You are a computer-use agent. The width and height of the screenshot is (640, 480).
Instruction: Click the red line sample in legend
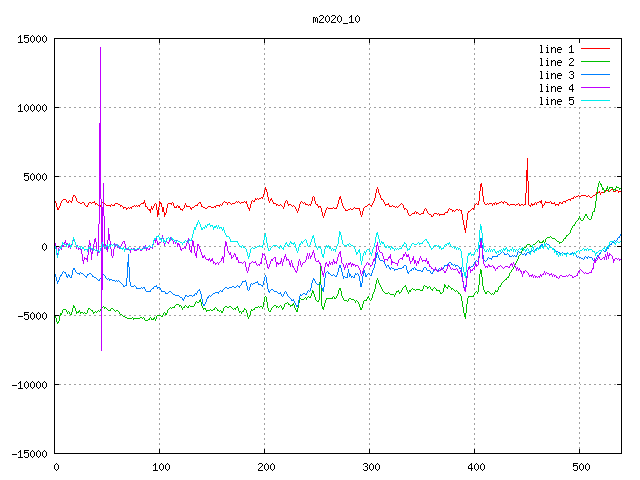coord(595,49)
